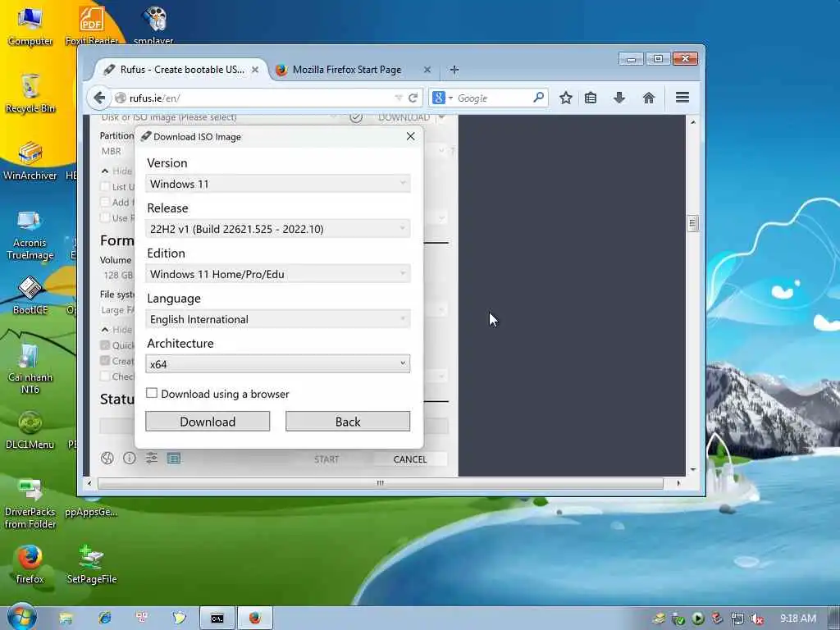Toggle the Quick format checkbox

[105, 345]
